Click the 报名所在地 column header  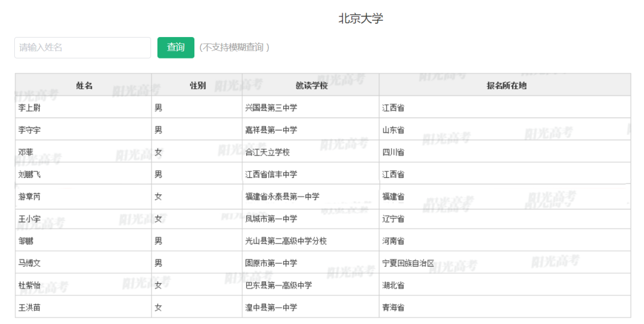[x=506, y=85]
